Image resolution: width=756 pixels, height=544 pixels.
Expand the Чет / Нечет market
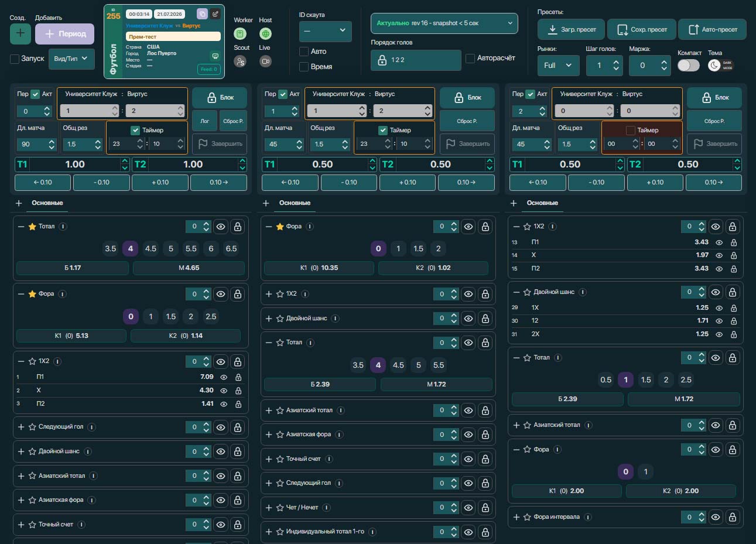pos(269,508)
